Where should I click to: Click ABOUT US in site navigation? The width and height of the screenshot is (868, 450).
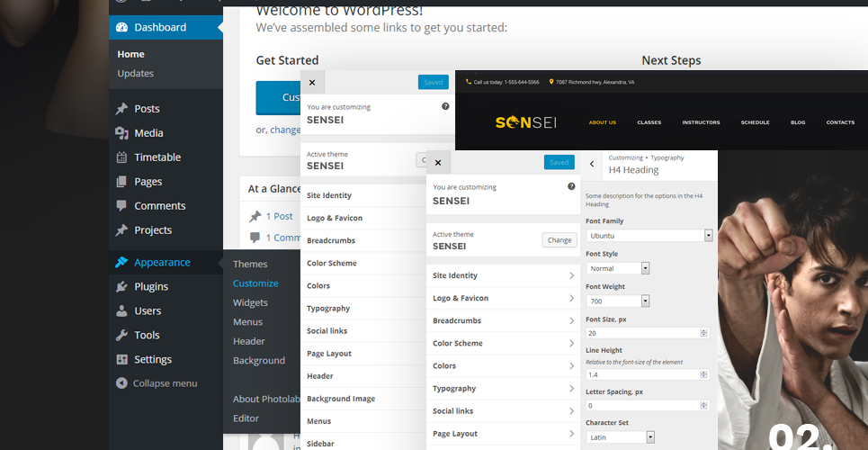[x=603, y=122]
